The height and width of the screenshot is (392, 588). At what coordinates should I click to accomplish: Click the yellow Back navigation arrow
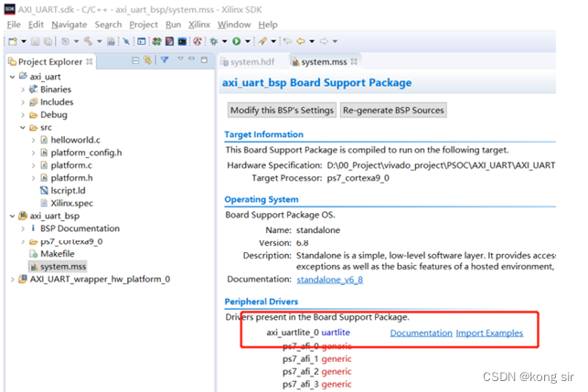coord(301,41)
